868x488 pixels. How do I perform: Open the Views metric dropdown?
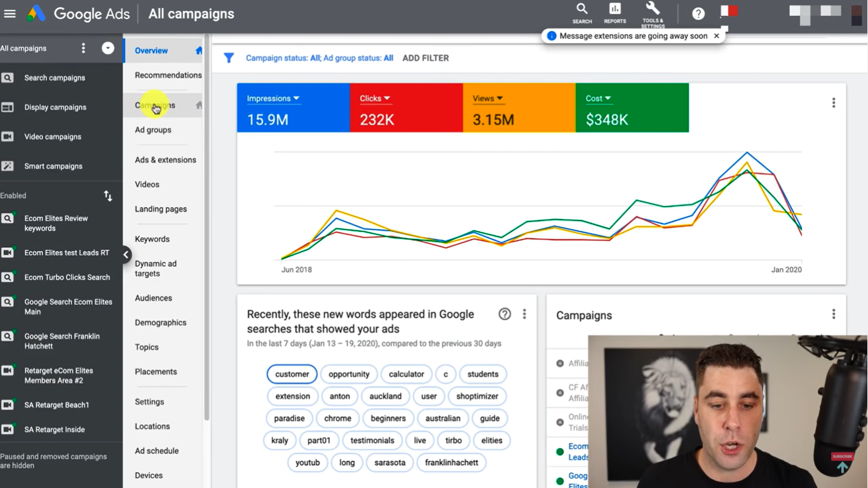tap(488, 98)
